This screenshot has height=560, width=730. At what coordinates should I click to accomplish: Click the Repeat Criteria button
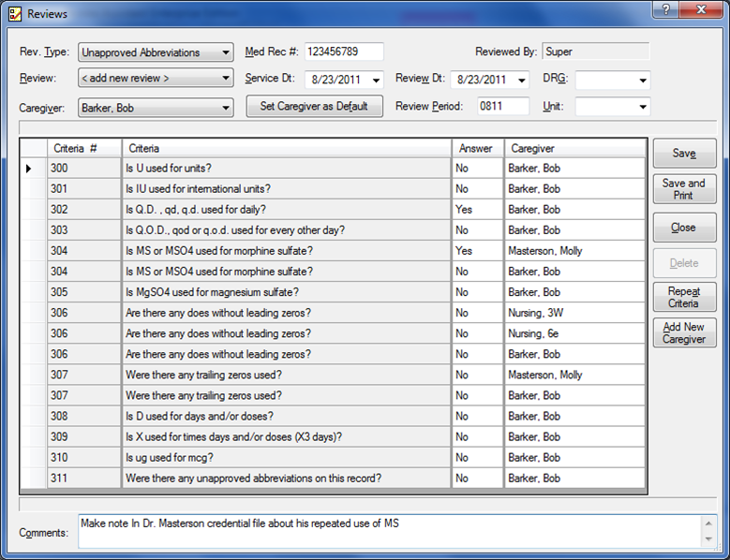(x=684, y=297)
